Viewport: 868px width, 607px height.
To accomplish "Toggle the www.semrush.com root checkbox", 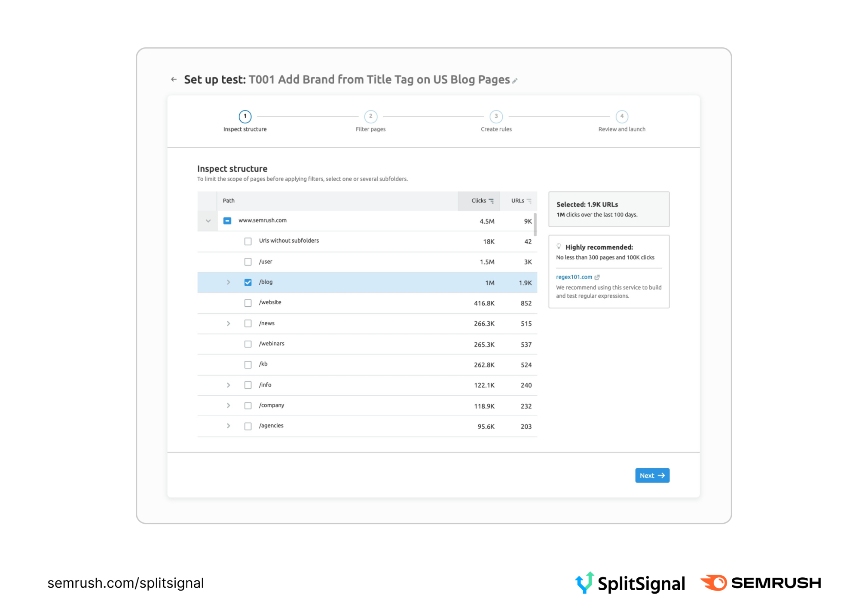I will tap(227, 221).
